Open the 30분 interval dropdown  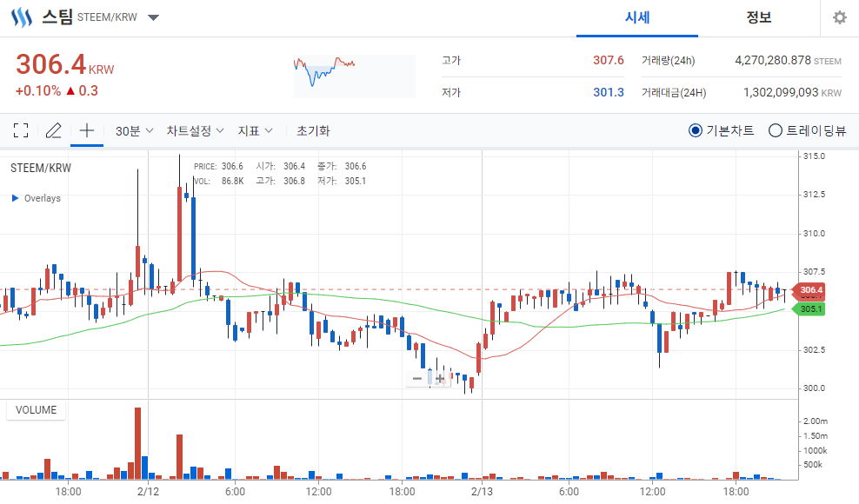click(x=134, y=131)
